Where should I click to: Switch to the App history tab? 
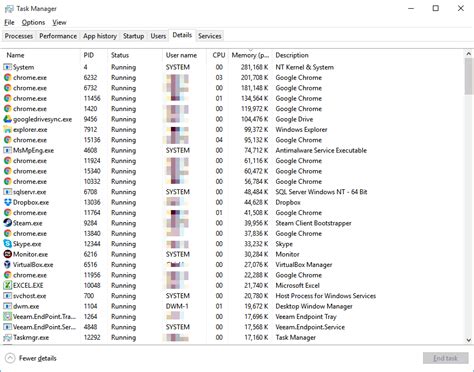pos(100,36)
